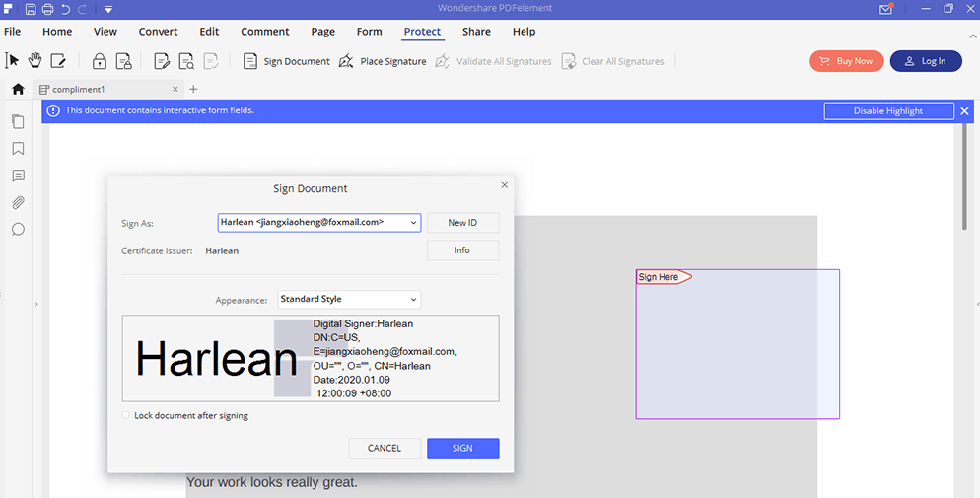Collapse the ribbon with the top-right chevron
Viewport: 980px width, 498px height.
point(972,36)
